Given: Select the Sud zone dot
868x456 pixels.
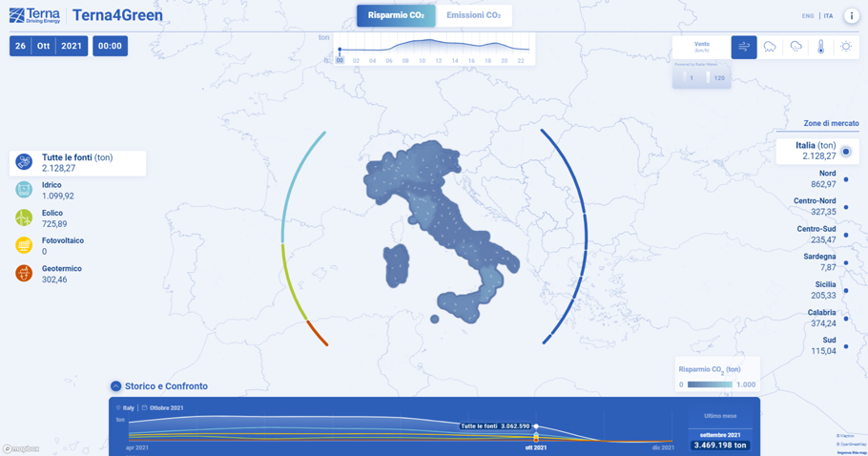Looking at the screenshot, I should pyautogui.click(x=846, y=346).
